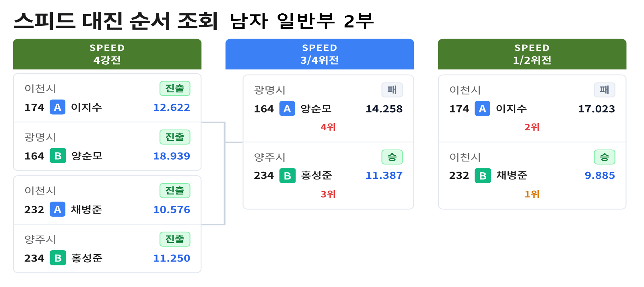Click the 9.885 finals time
This screenshot has width=644, height=287.
(x=600, y=176)
